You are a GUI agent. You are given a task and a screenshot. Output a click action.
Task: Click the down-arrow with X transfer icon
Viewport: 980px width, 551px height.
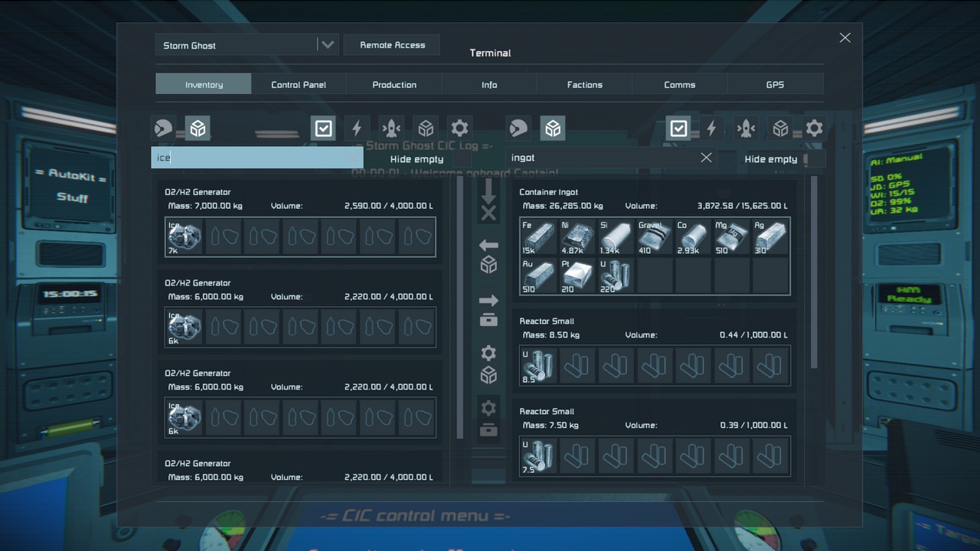[488, 201]
